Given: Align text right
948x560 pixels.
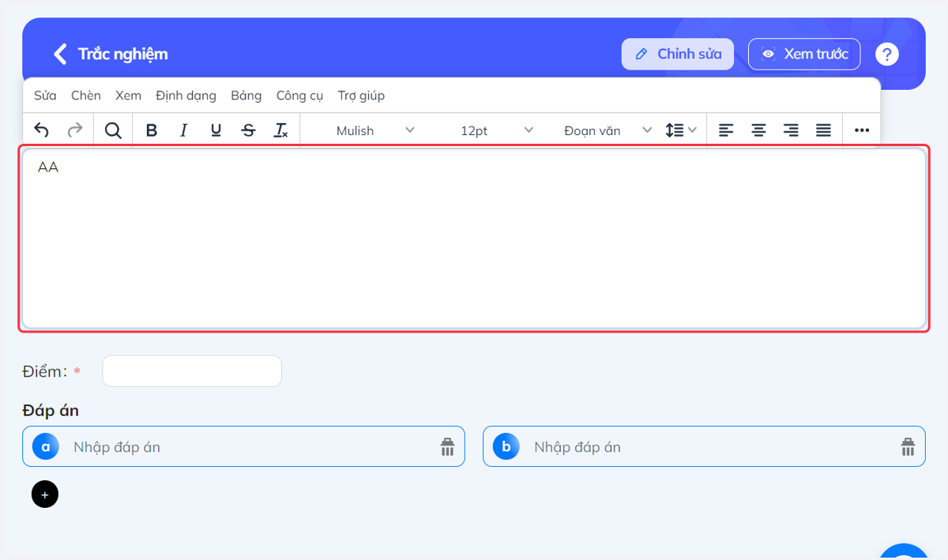Looking at the screenshot, I should pos(791,130).
